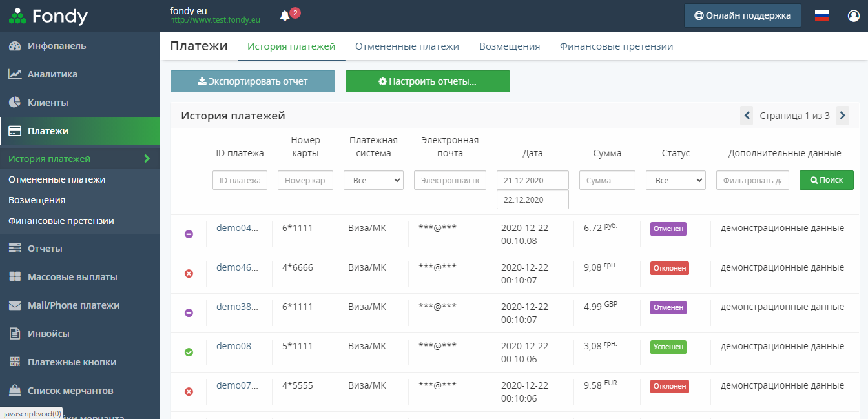Screen dimensions: 868x419
Task: Open Финансовые претензии in sidebar
Action: (x=61, y=221)
